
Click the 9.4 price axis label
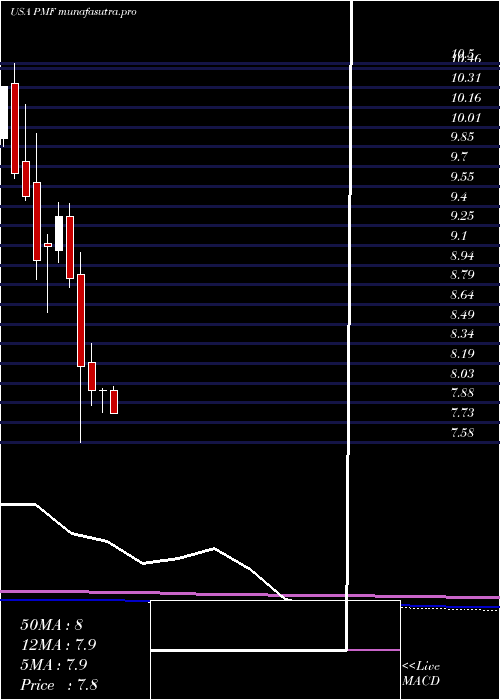click(x=459, y=196)
